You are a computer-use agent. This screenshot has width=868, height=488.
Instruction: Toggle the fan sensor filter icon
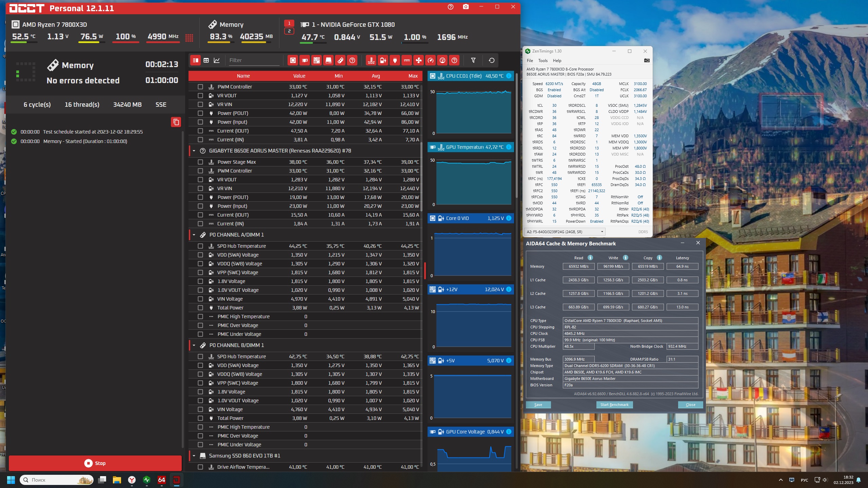click(419, 60)
